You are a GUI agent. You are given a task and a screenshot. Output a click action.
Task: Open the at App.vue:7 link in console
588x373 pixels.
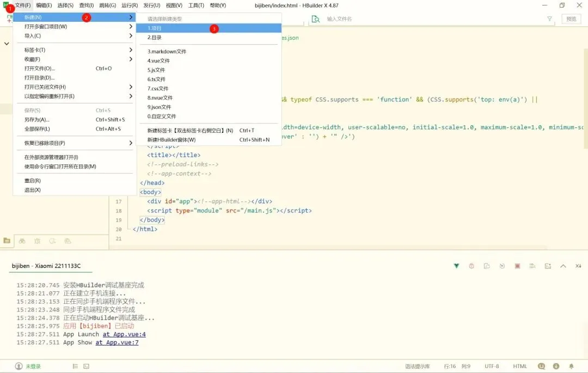coord(117,343)
